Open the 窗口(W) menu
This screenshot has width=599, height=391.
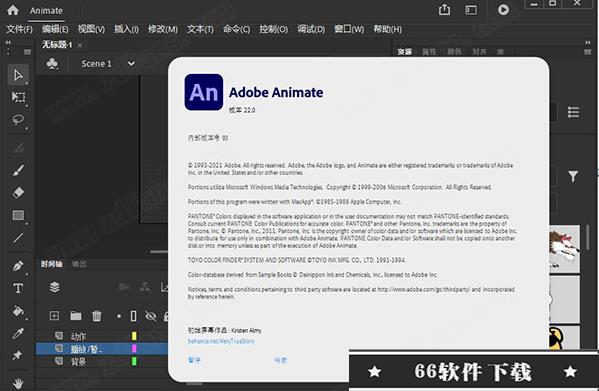(349, 29)
